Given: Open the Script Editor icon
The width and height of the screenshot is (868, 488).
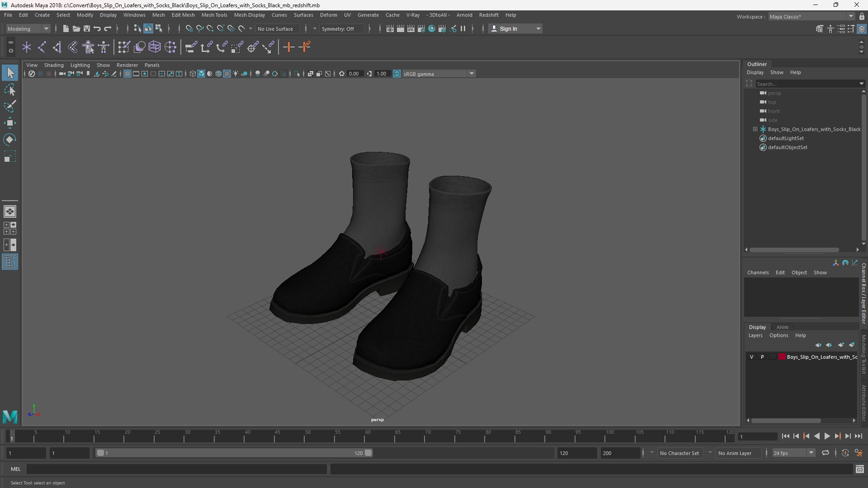Looking at the screenshot, I should pos(859,469).
